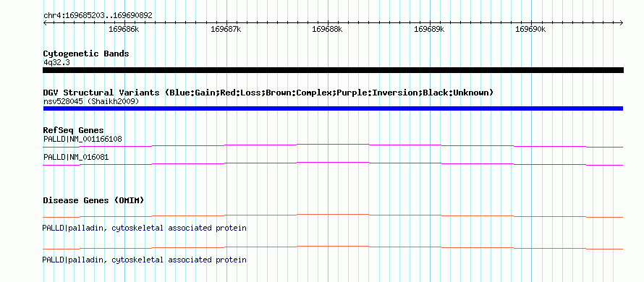The height and width of the screenshot is (282, 644).
Task: Open the nsv528045 (Shaikh2009) variant label
Action: 91,101
